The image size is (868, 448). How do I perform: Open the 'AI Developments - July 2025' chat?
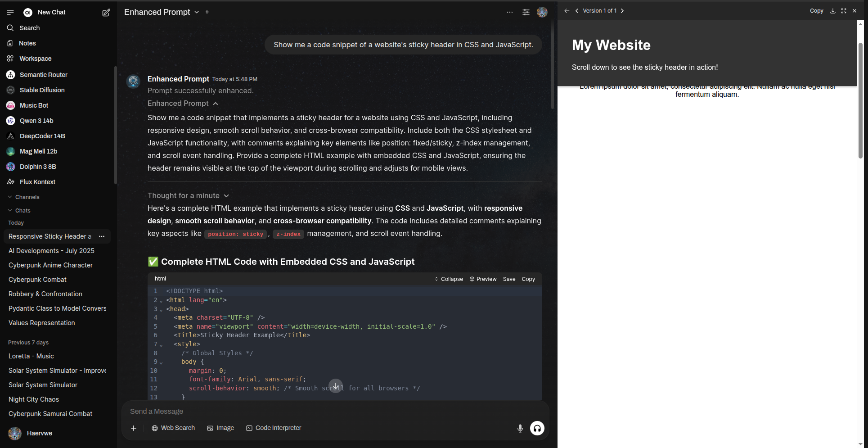[x=51, y=251]
